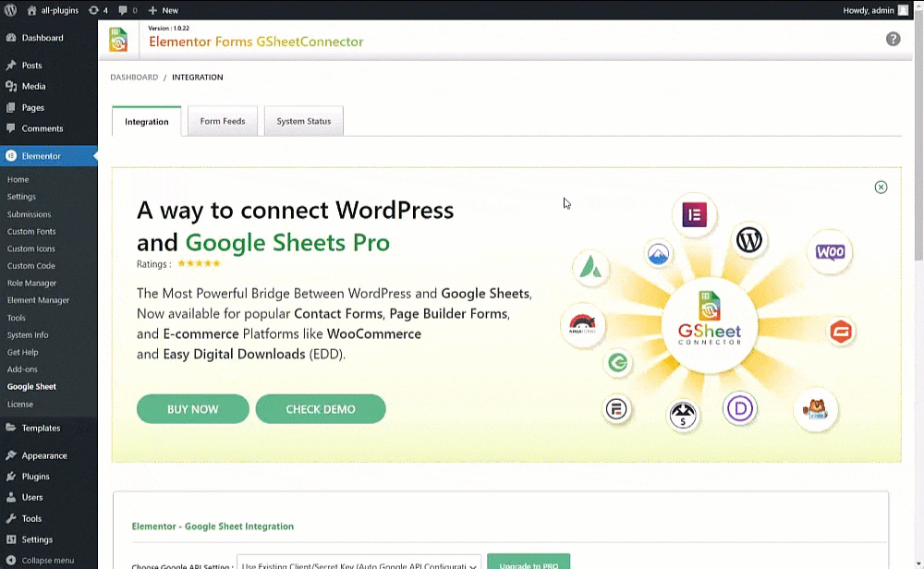Click the Ninja Forms logo icon
This screenshot has width=924, height=569.
pyautogui.click(x=582, y=324)
